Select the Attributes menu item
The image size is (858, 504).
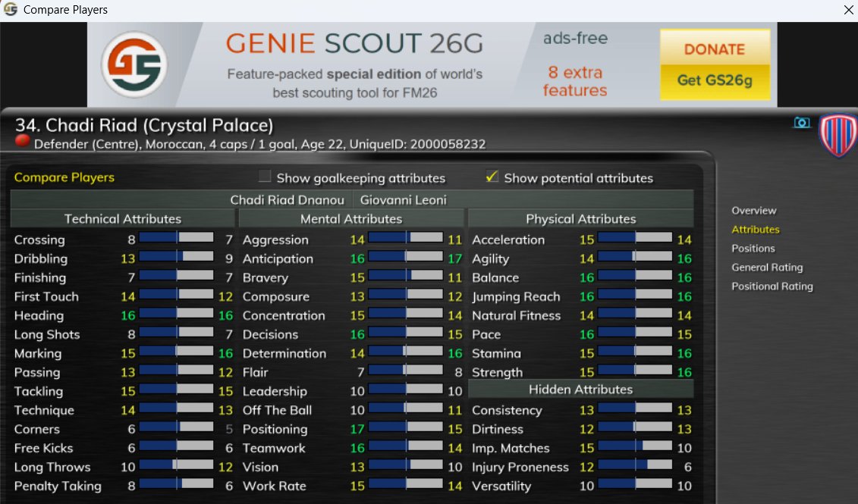click(x=755, y=230)
